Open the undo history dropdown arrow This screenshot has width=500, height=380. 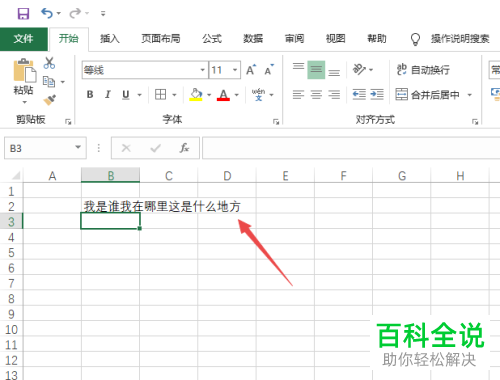59,13
